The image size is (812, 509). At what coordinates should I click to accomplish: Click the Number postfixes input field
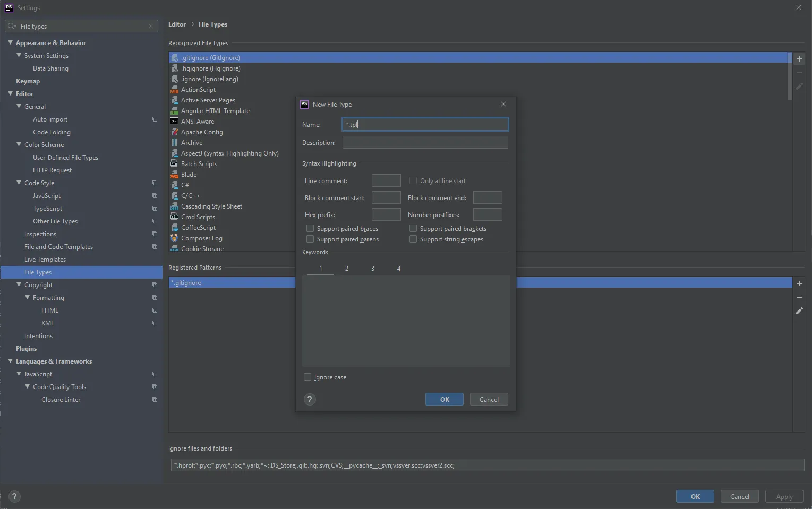pyautogui.click(x=488, y=214)
